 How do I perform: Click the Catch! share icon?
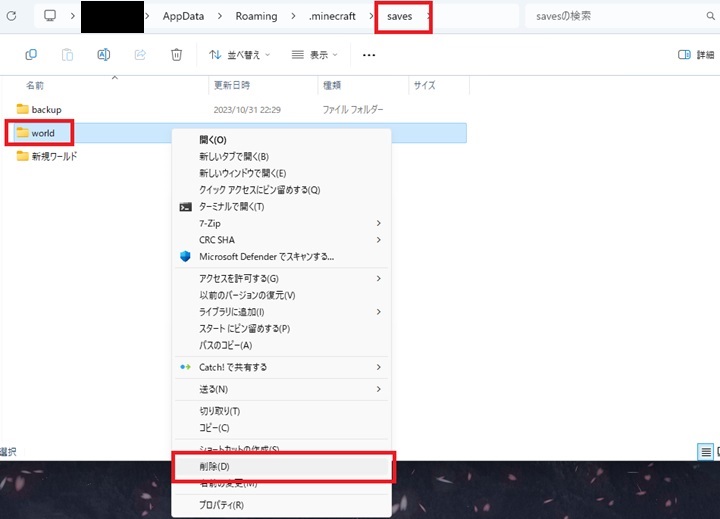click(185, 367)
